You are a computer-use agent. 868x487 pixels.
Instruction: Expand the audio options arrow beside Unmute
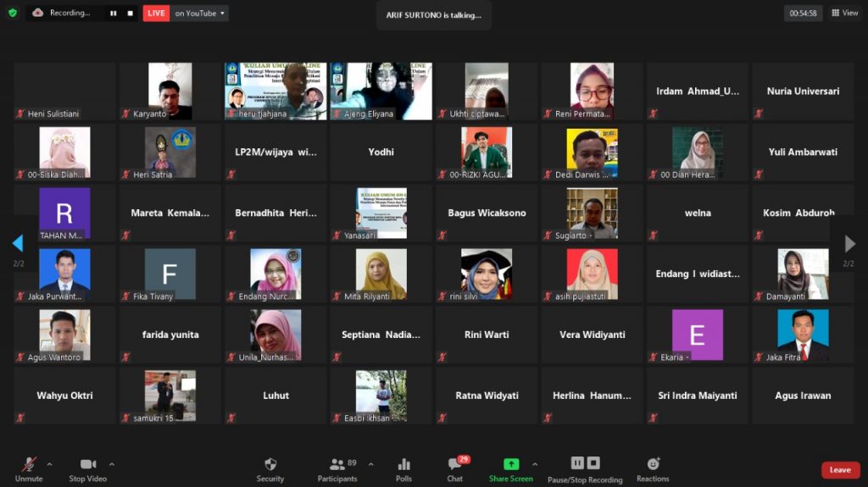(x=49, y=464)
